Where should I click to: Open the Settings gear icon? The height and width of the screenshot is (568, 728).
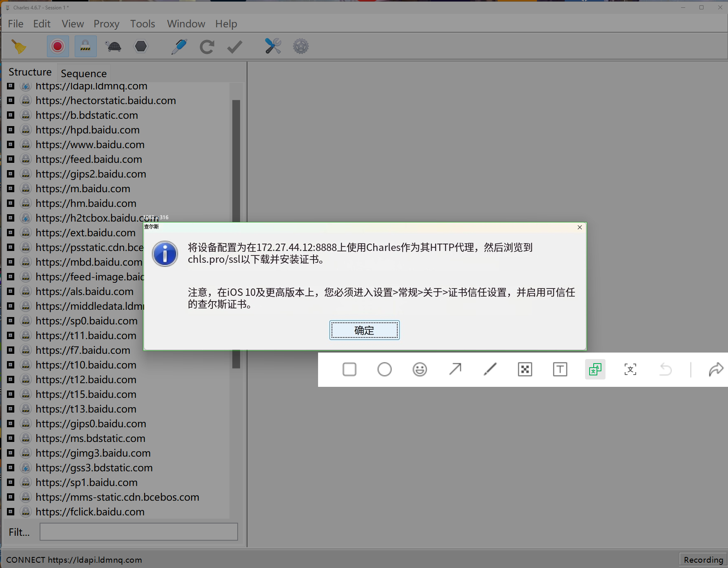point(301,47)
